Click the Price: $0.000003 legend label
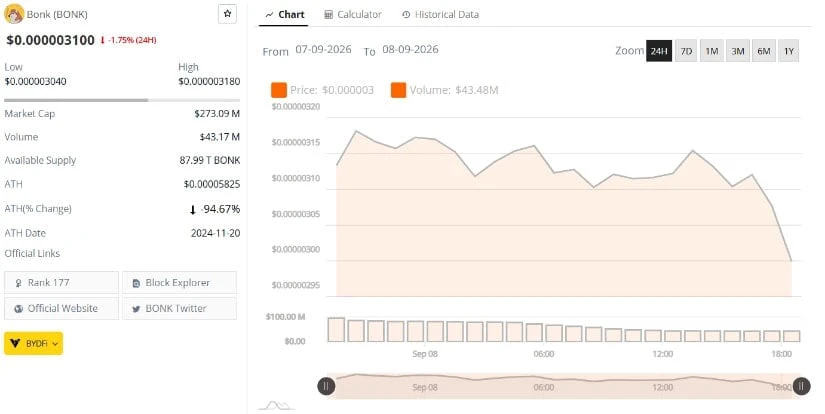This screenshot has width=825, height=414. (332, 90)
